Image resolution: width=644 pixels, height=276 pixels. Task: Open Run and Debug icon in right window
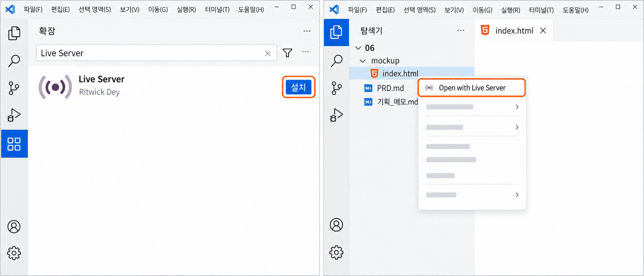tap(336, 115)
